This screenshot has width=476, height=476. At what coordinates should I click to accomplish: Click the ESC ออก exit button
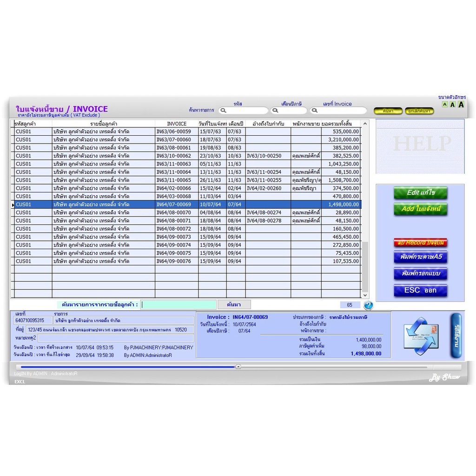[x=420, y=290]
